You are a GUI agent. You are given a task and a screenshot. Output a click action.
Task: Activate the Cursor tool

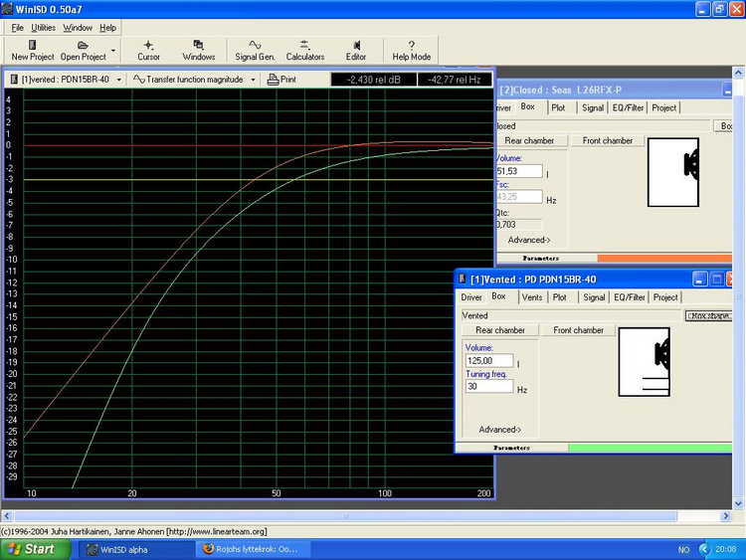(148, 50)
